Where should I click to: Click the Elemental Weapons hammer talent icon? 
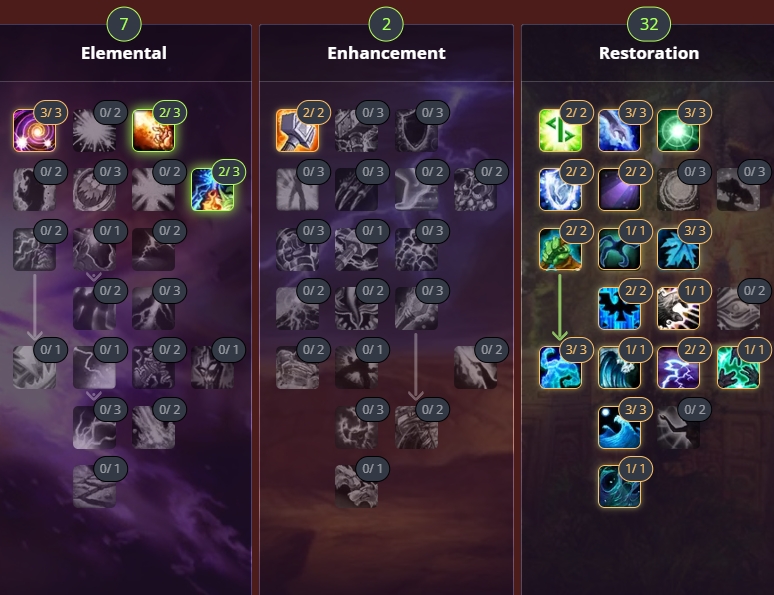click(297, 130)
